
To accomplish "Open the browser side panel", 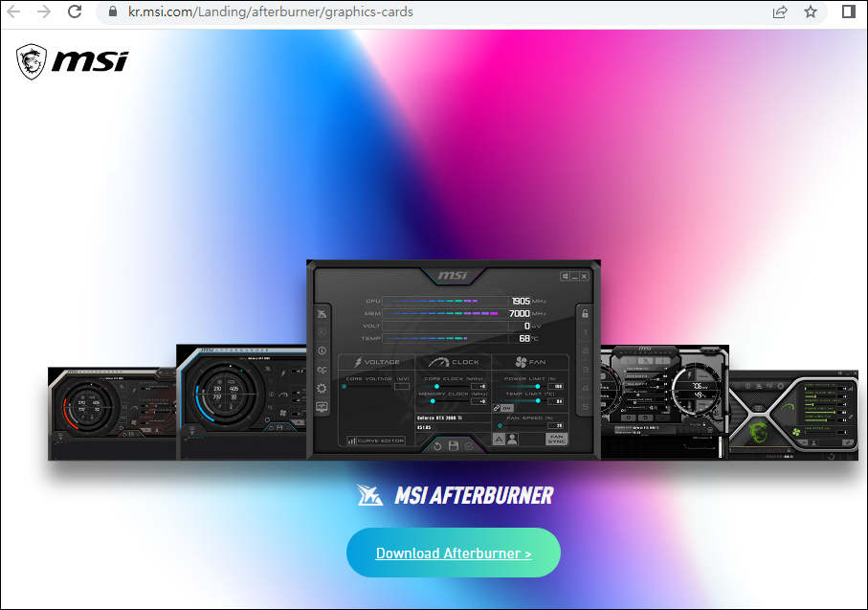I will [849, 11].
